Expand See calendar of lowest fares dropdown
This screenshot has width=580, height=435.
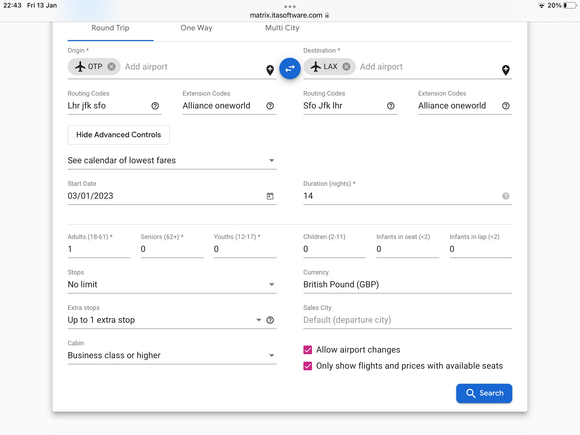[x=172, y=161]
